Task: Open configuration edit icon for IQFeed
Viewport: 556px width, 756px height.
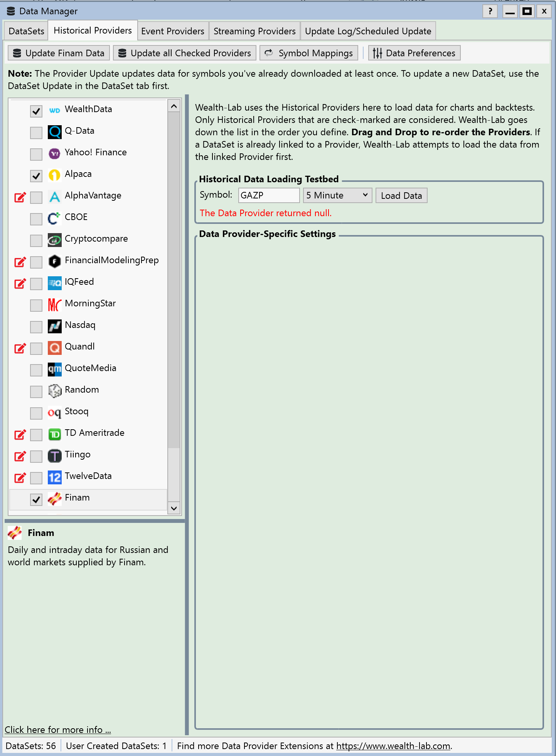Action: [x=20, y=284]
